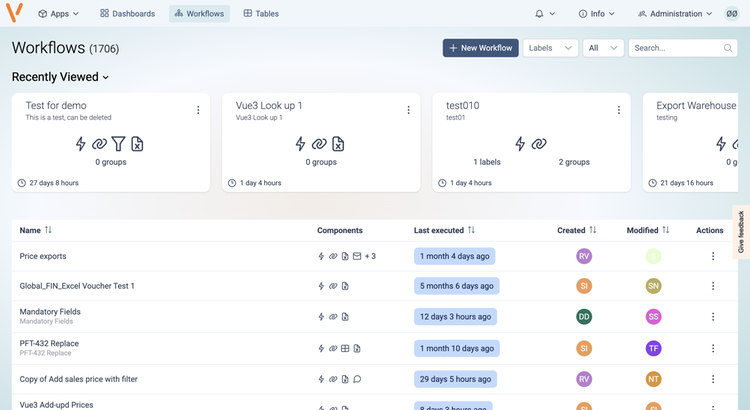Click the Excel file icon on Vue3 Look up 1 card
Screen dimensions: 750x410
coord(338,144)
